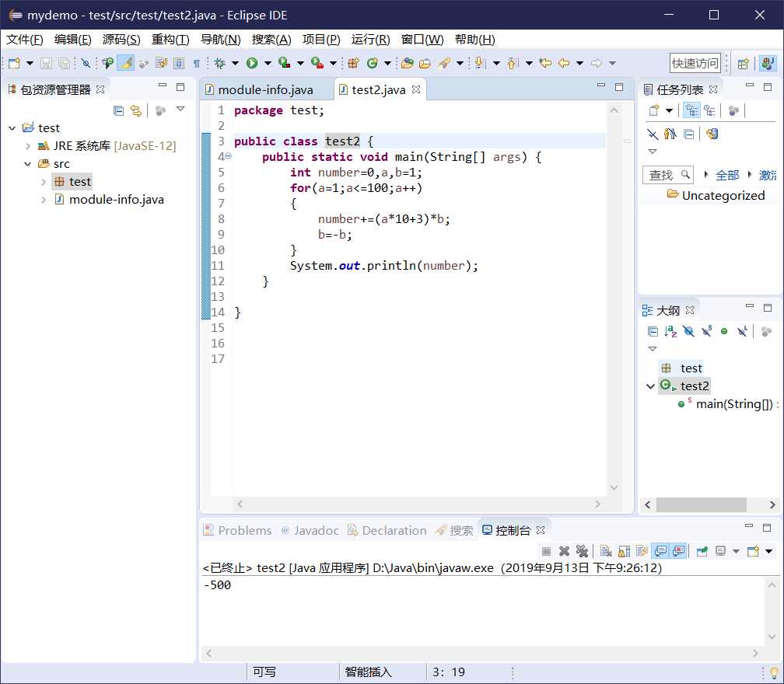This screenshot has width=784, height=684.
Task: Click the 全部 link in Task List
Action: coord(727,175)
